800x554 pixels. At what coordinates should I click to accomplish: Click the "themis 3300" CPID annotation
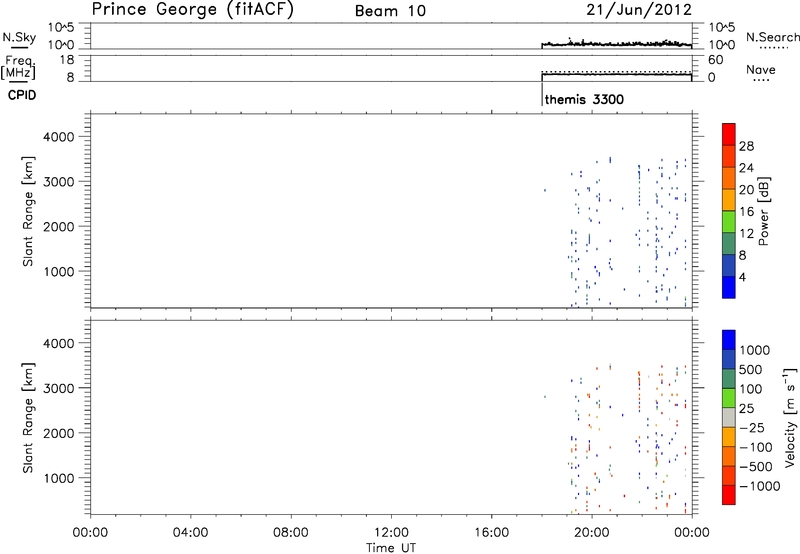coord(584,99)
